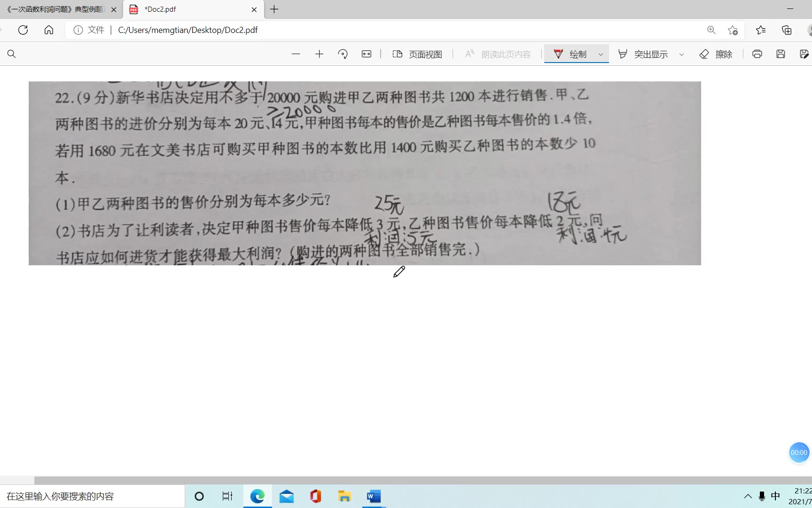Click the Windows taskbar search box
Viewport: 812px width, 508px height.
coord(92,496)
